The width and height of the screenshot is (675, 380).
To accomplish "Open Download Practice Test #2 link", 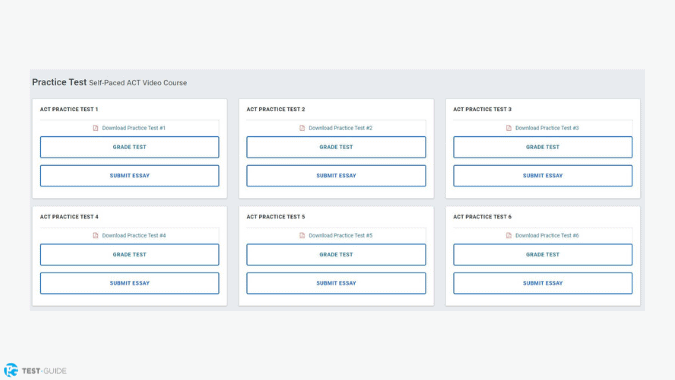I will (x=340, y=128).
